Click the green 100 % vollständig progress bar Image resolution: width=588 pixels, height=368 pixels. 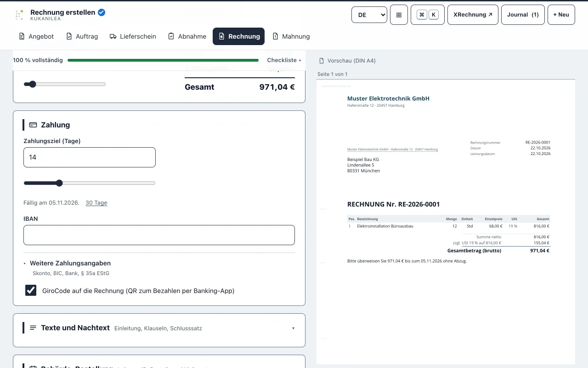click(x=163, y=60)
